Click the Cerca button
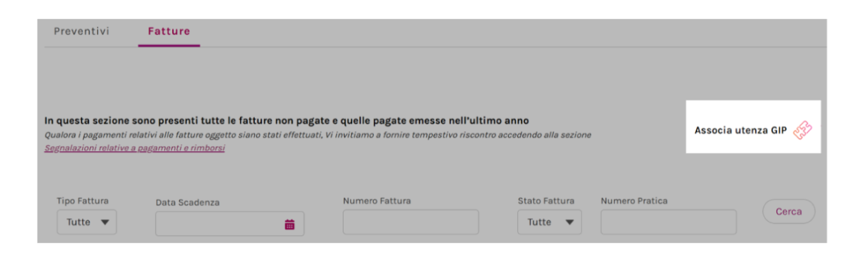Viewport: 868px width, 262px height. point(789,212)
